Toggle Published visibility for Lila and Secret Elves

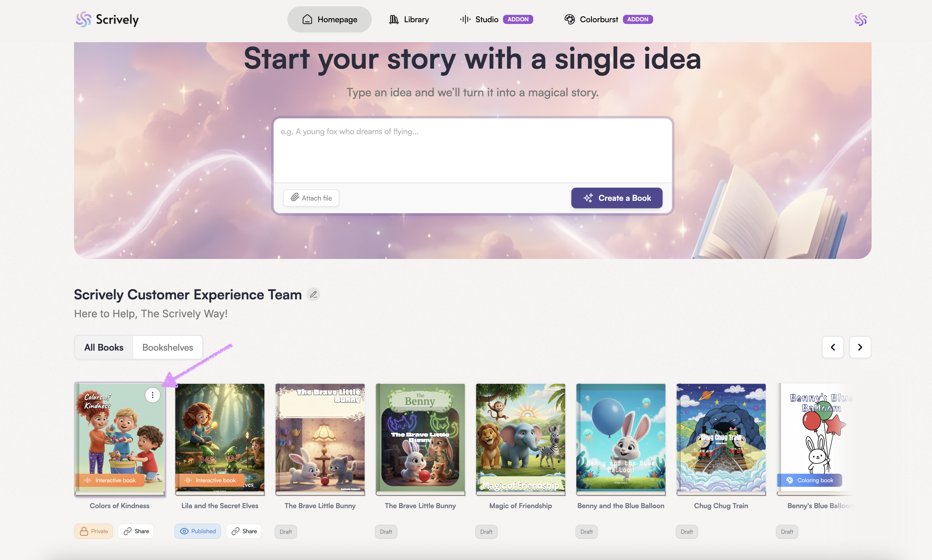coord(198,531)
